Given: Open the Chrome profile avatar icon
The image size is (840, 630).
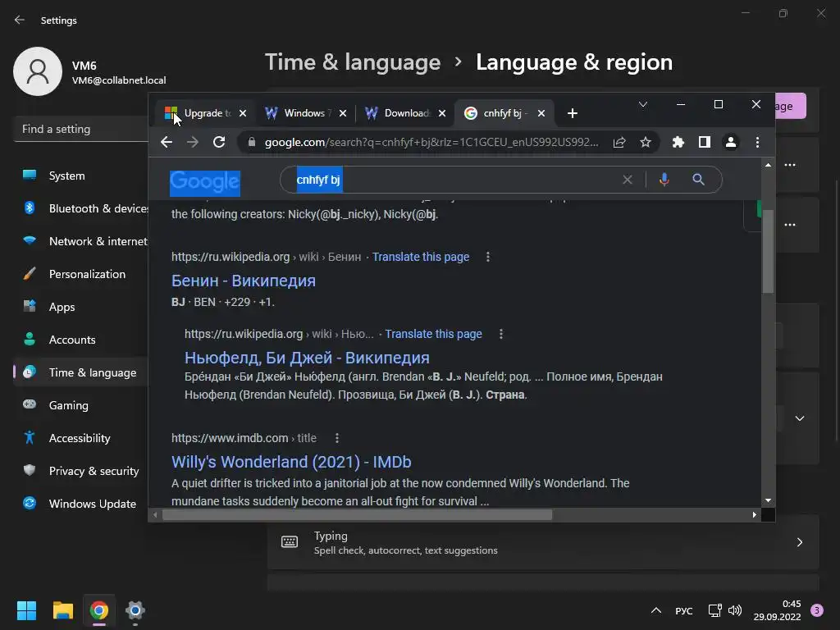Looking at the screenshot, I should [x=731, y=142].
